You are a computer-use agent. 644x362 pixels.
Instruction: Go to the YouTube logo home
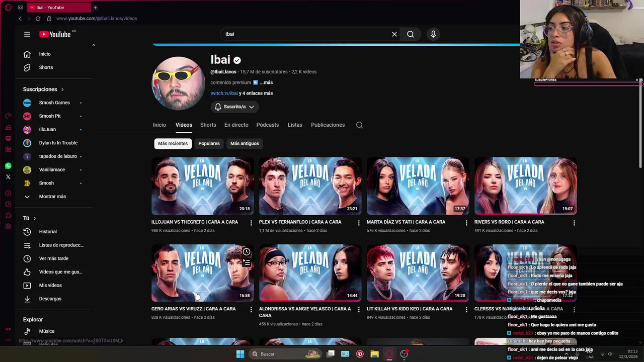(x=55, y=34)
